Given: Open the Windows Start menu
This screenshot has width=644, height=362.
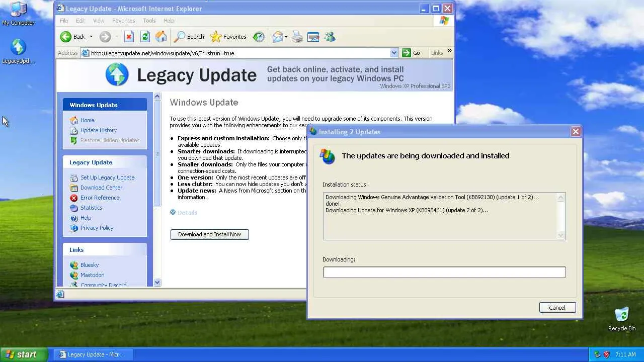Looking at the screenshot, I should click(x=24, y=354).
